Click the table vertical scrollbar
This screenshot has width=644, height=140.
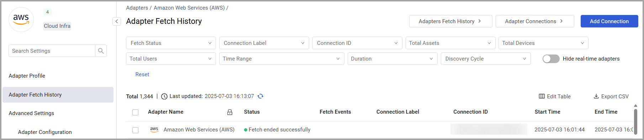[635, 121]
